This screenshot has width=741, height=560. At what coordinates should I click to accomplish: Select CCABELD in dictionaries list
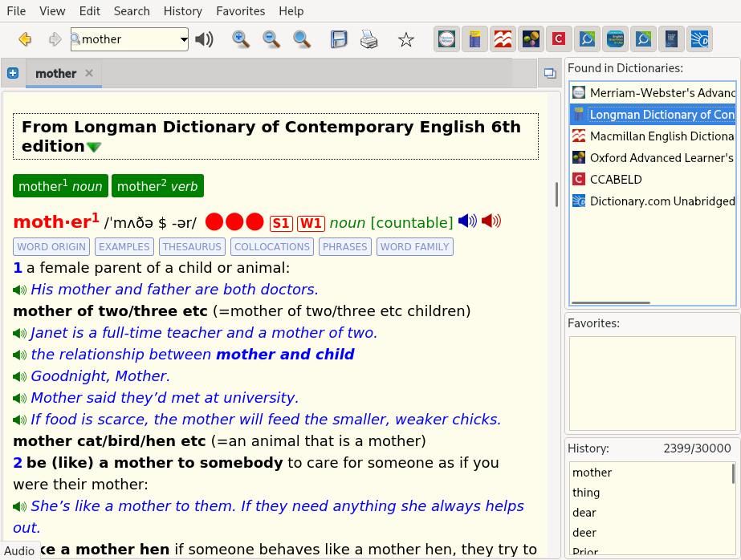point(653,180)
